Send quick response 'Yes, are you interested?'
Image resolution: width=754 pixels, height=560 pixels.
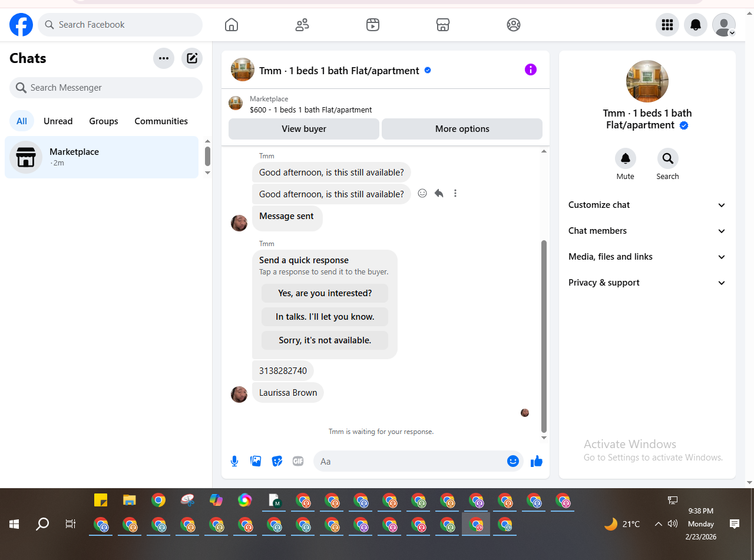tap(325, 293)
